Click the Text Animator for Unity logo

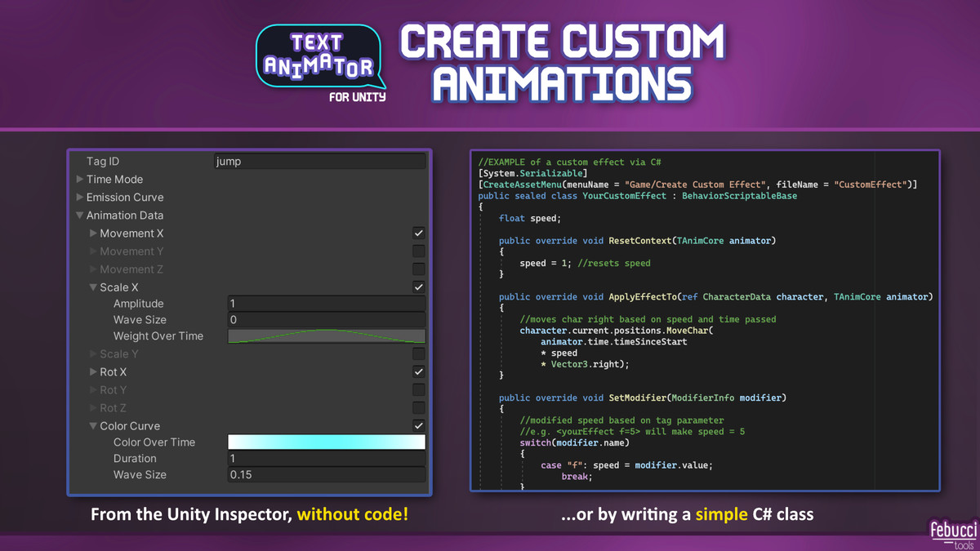[321, 64]
